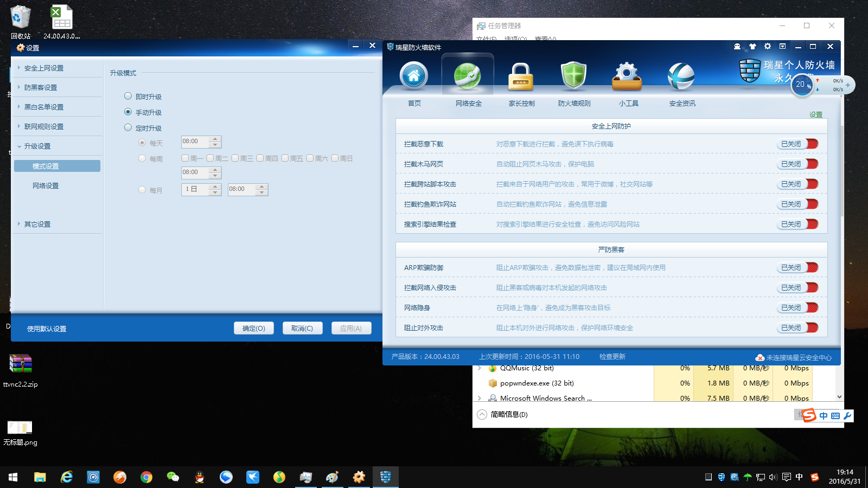The width and height of the screenshot is (868, 488).
Task: Expand the Microsoft Windows Search process row
Action: pyautogui.click(x=480, y=398)
